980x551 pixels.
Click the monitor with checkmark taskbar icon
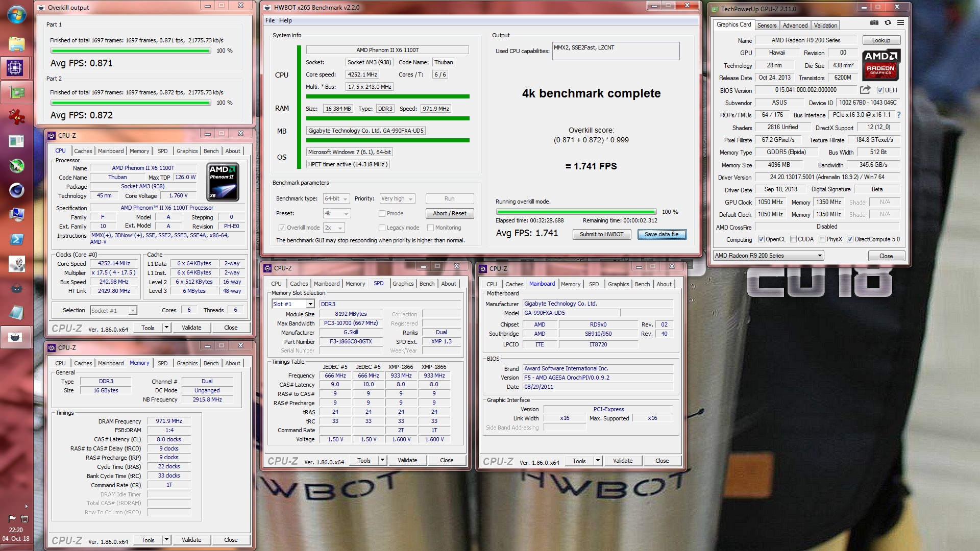[16, 215]
